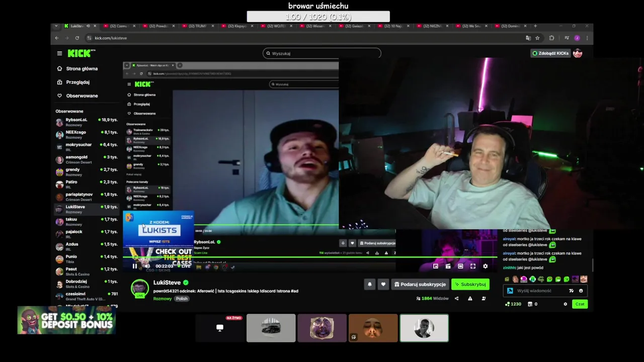Open mokrysuchar channel in sidebar
The height and width of the screenshot is (362, 644).
(x=87, y=147)
